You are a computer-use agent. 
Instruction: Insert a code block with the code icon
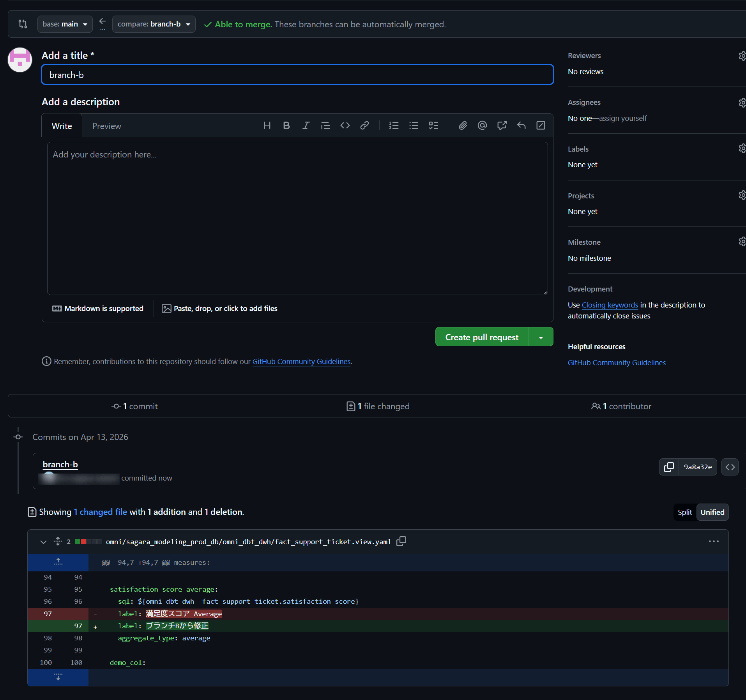[345, 126]
